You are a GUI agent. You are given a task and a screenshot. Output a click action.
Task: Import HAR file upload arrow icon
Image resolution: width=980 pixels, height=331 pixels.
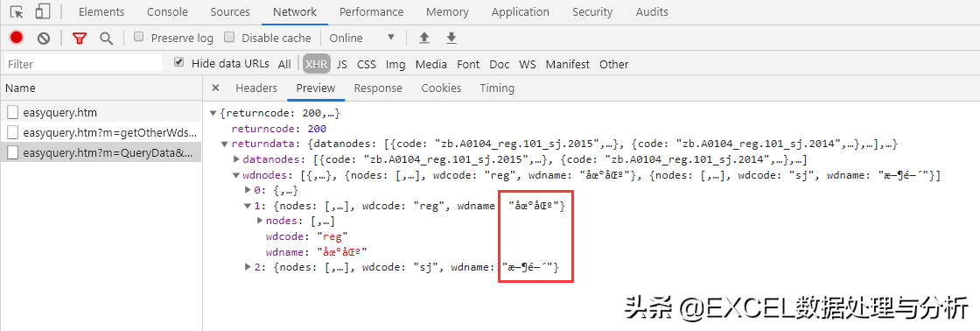click(x=424, y=39)
